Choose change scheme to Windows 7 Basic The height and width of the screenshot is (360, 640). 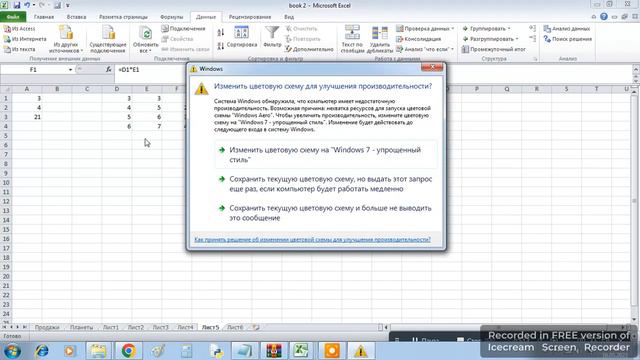pos(326,155)
